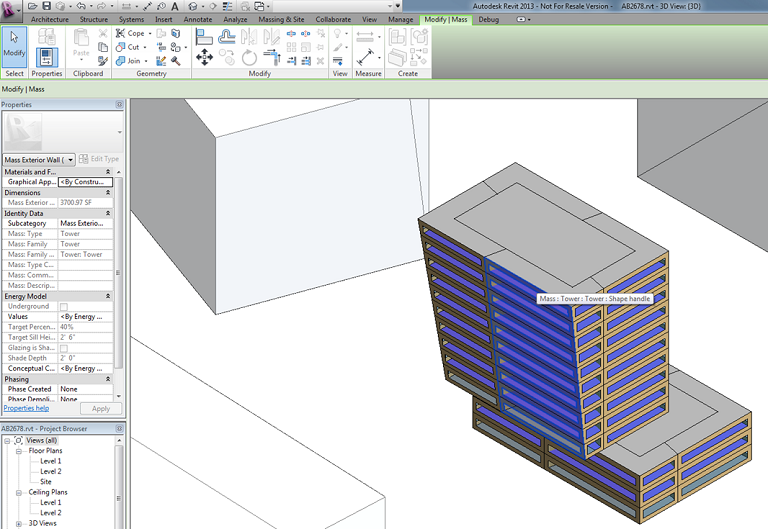Select the Site floor plan view
The image size is (768, 529).
(x=46, y=481)
